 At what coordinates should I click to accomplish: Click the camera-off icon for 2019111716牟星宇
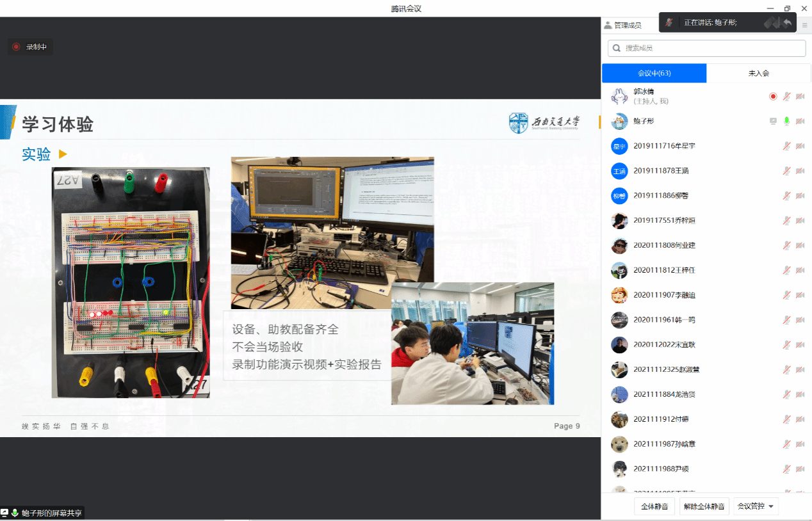coord(800,146)
